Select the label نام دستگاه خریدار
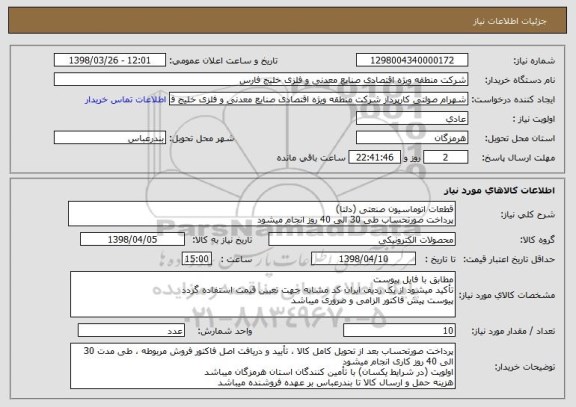The width and height of the screenshot is (576, 407). pyautogui.click(x=520, y=80)
